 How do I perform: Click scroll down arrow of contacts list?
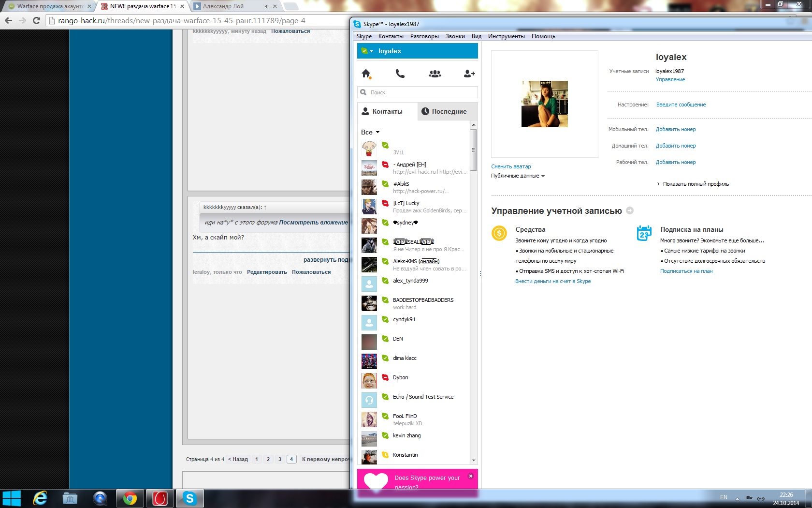tap(474, 461)
